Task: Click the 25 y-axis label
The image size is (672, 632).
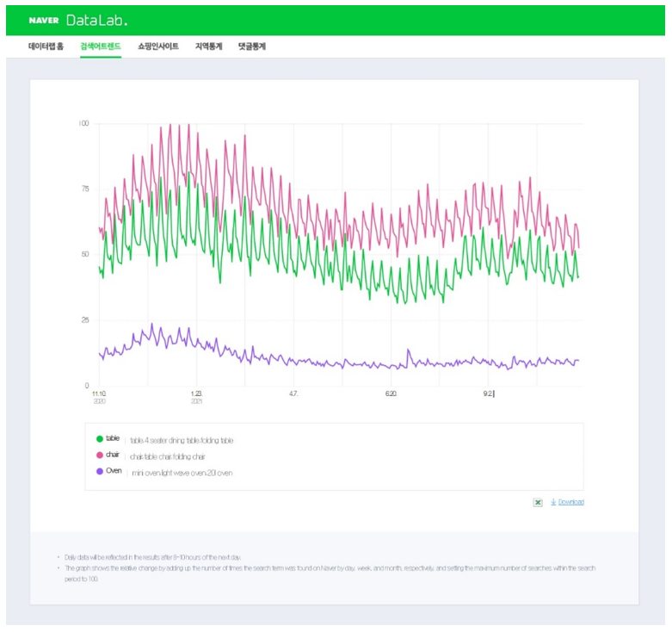Action: tap(85, 320)
